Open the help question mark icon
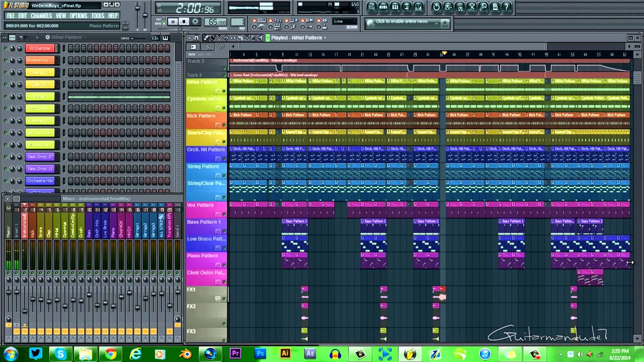644x362 pixels. click(x=507, y=7)
